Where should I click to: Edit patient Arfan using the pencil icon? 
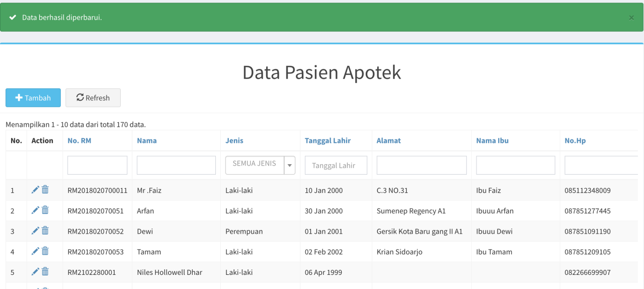point(35,210)
